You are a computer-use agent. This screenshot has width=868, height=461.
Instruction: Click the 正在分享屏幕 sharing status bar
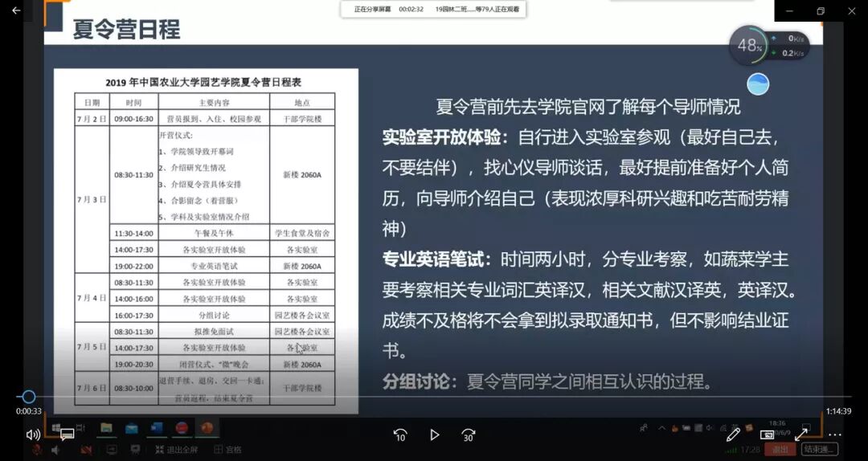click(x=433, y=10)
